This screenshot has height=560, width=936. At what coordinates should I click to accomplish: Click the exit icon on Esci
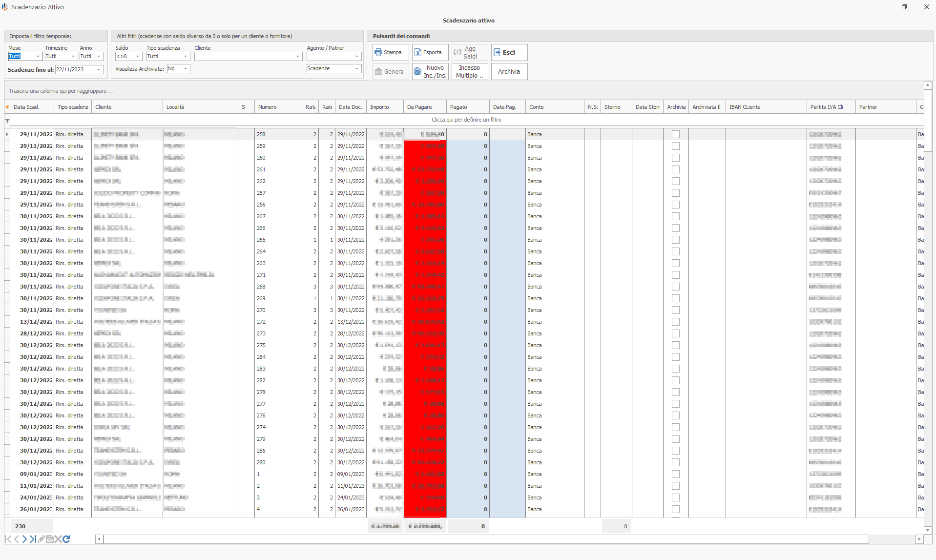point(497,52)
